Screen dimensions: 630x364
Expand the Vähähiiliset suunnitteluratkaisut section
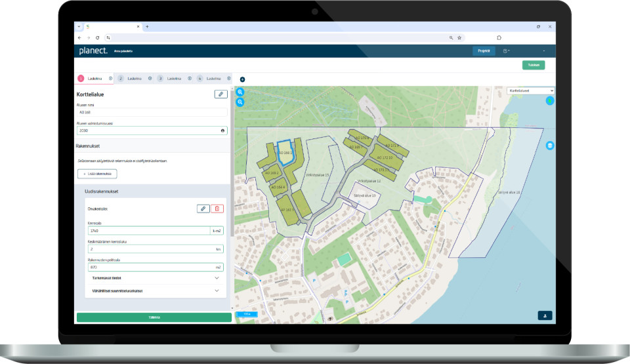tap(155, 291)
